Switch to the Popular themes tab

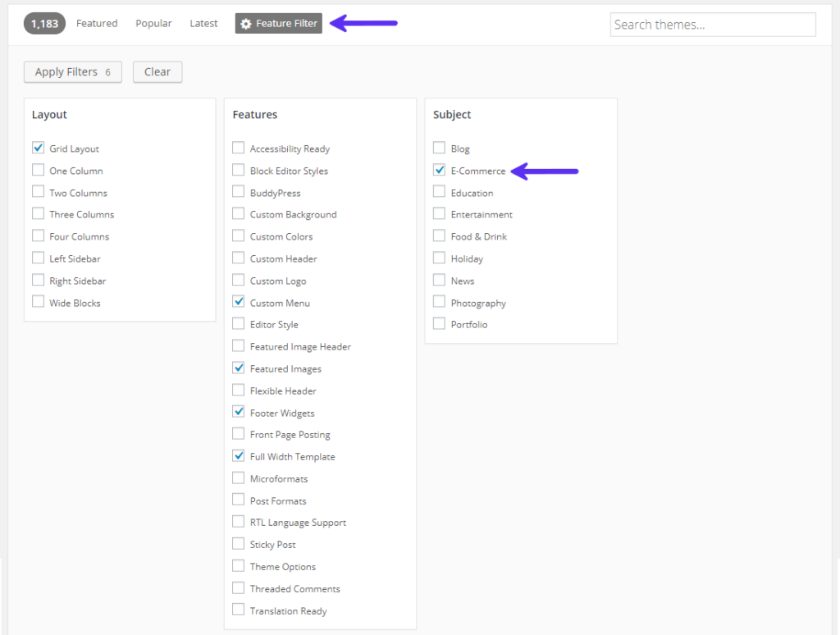pos(153,24)
